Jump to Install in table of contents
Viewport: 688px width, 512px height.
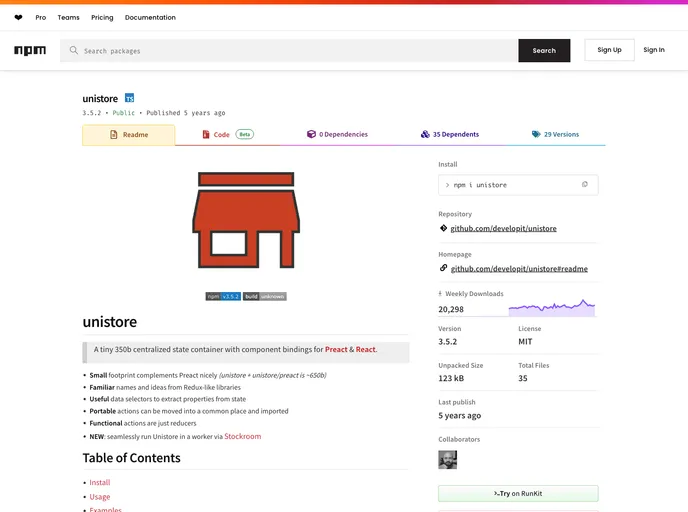(x=100, y=483)
